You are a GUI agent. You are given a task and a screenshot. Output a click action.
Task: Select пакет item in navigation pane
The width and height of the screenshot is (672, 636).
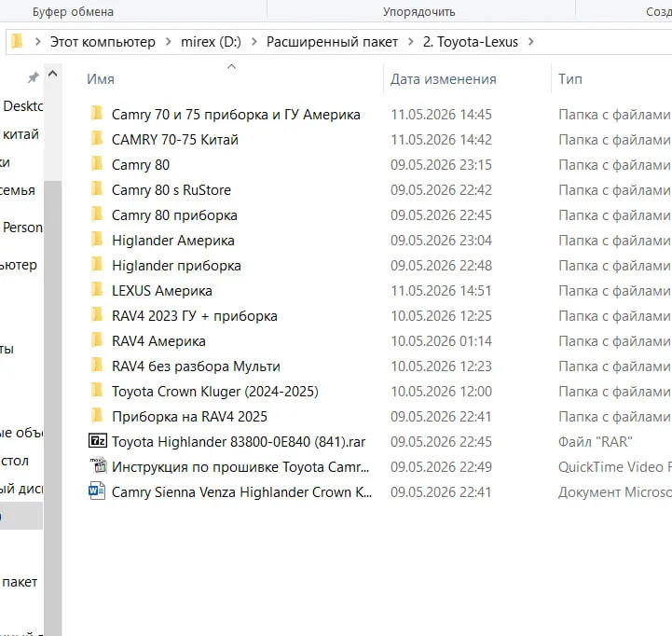click(20, 582)
